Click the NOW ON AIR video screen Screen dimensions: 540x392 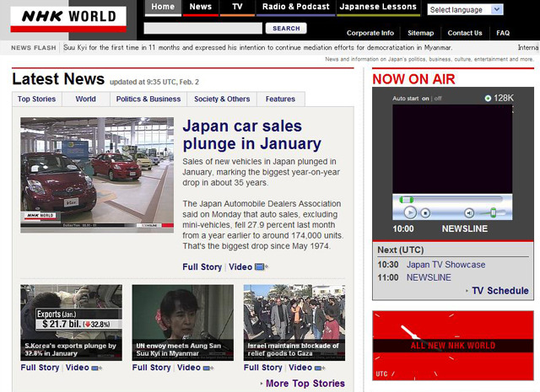click(x=452, y=149)
